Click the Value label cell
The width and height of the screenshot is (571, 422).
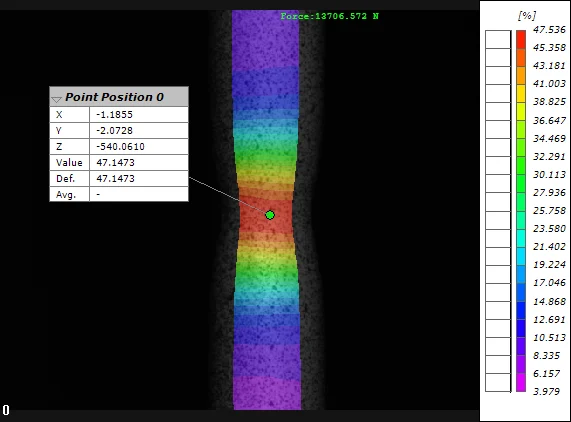point(70,163)
